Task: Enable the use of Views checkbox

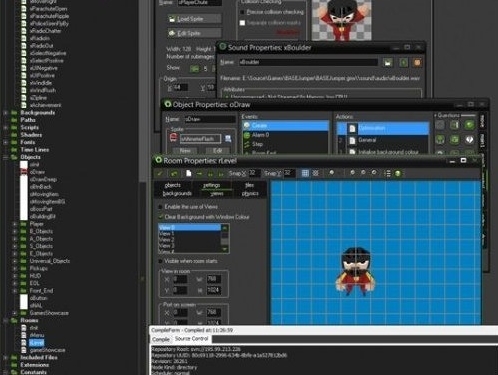Action: click(x=160, y=207)
